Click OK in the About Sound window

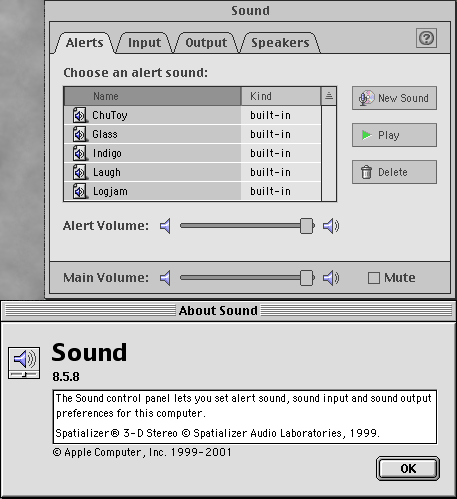coord(408,468)
